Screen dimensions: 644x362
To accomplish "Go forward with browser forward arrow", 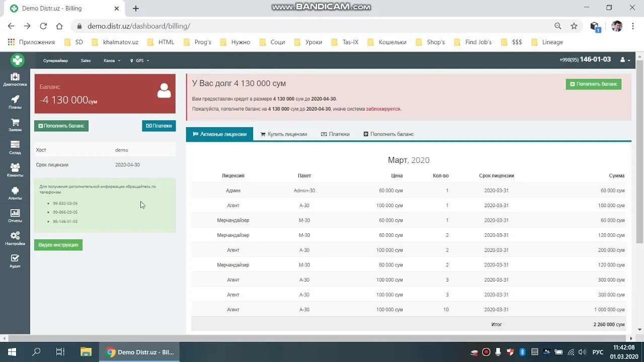I will coord(27,26).
